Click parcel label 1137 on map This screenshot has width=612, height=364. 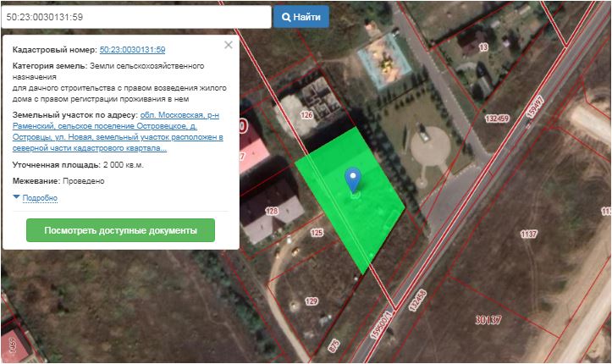pos(529,234)
